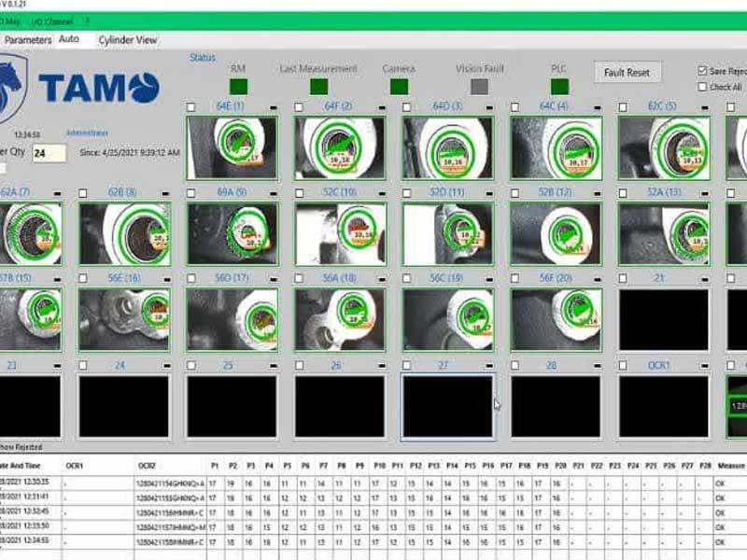
Task: Click the Administrator user link
Action: 87,133
